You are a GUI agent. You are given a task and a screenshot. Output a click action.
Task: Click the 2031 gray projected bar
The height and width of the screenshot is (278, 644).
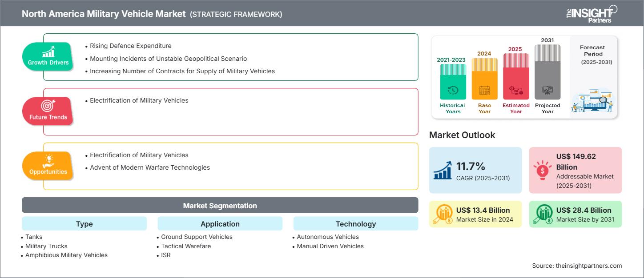tap(547, 72)
